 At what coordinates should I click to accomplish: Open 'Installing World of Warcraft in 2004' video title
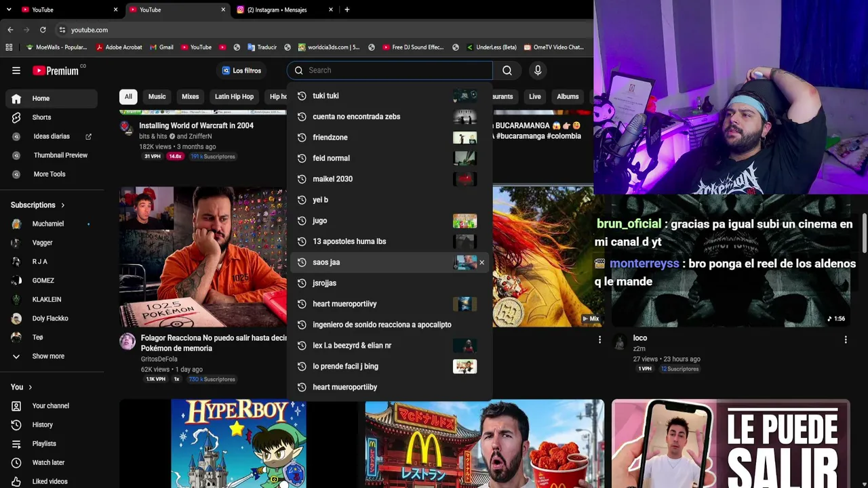coord(196,125)
